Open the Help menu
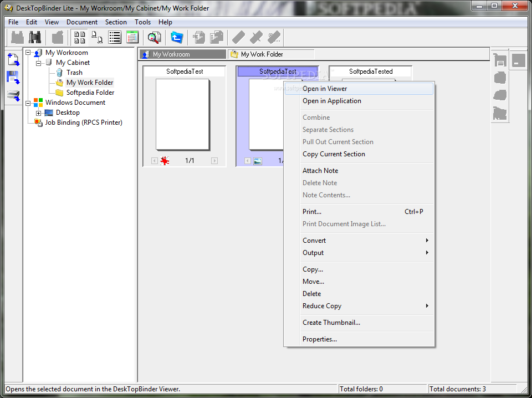This screenshot has width=532, height=398. tap(165, 22)
